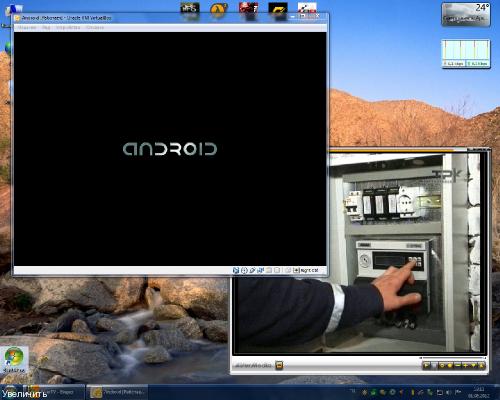
Task: Click the minus button in AVerMedia controls
Action: pos(458,365)
